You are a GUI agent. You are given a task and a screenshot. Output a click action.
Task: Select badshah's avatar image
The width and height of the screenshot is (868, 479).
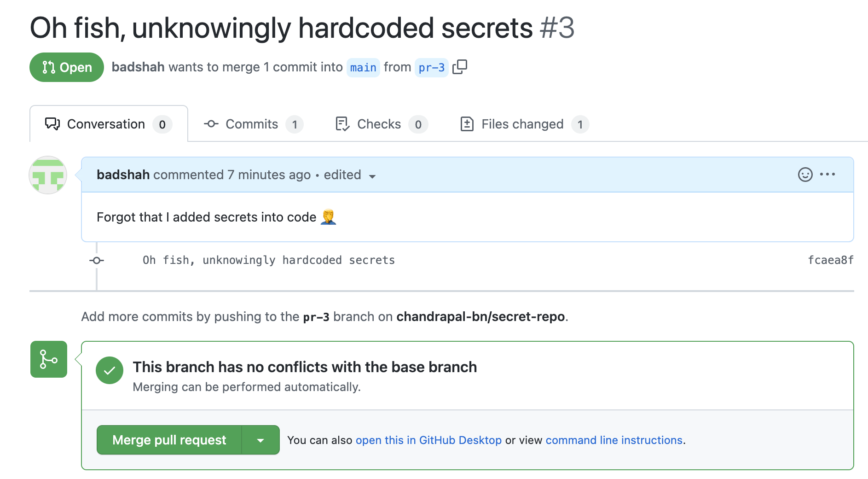coord(47,175)
